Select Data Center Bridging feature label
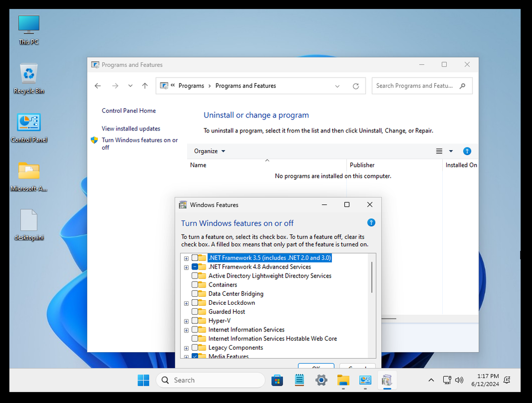Screen dimensions: 532x403 236,294
